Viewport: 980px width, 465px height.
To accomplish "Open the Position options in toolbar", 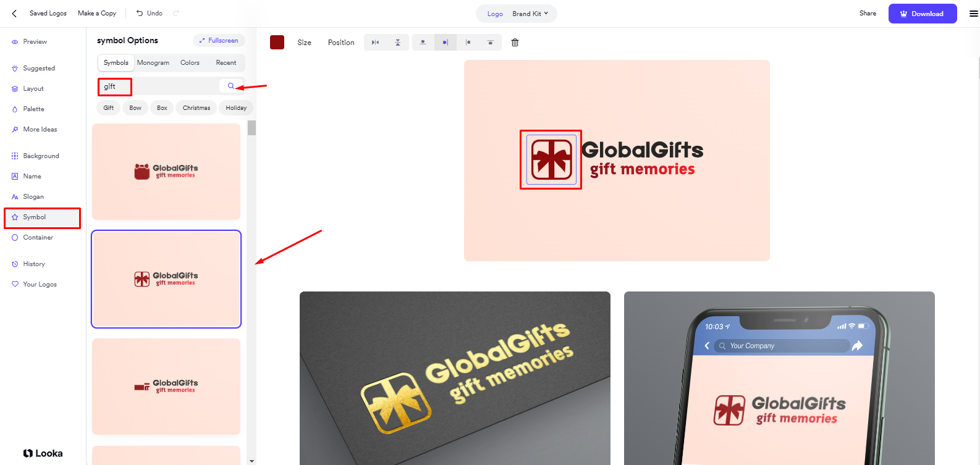I will pyautogui.click(x=341, y=43).
